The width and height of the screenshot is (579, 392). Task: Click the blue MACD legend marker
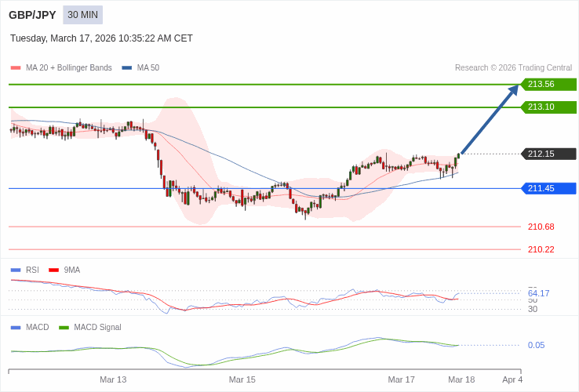(x=16, y=327)
